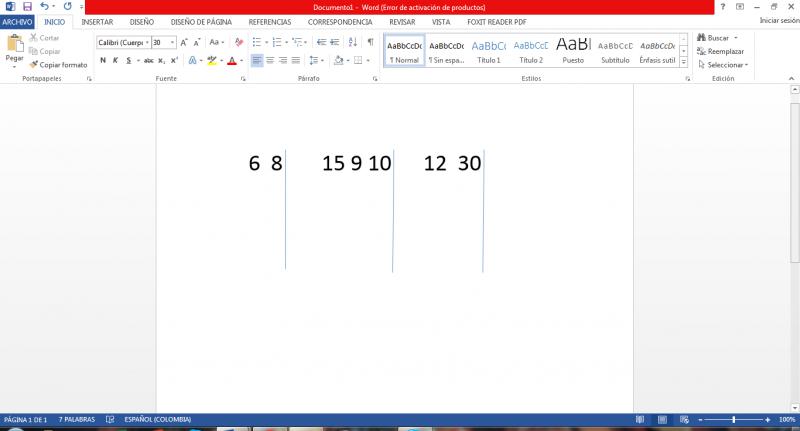Open the line spacing dropdown
This screenshot has height=431, width=800.
pyautogui.click(x=316, y=60)
